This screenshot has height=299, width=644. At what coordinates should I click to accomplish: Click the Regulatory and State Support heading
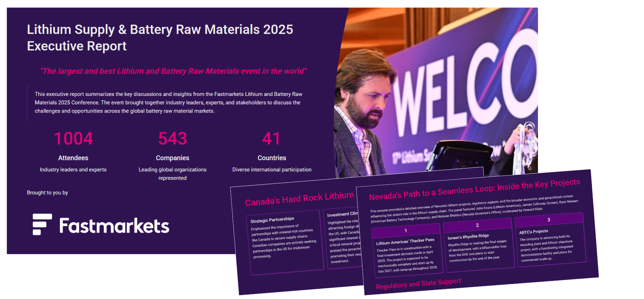coord(418,284)
